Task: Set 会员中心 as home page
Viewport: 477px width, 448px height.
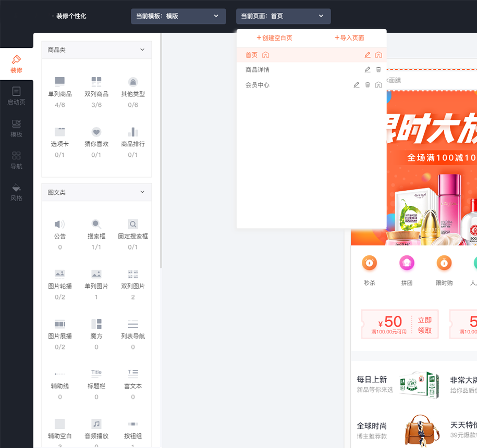Action: (378, 85)
